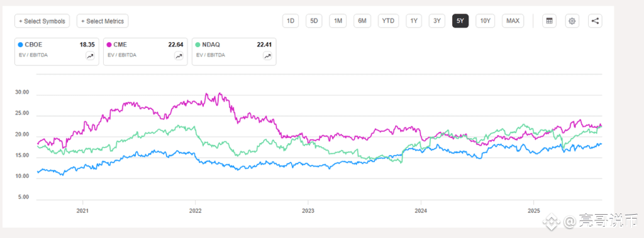Viewport: 644px width, 238px height.
Task: Click the 2024 x-axis label
Action: (x=421, y=210)
